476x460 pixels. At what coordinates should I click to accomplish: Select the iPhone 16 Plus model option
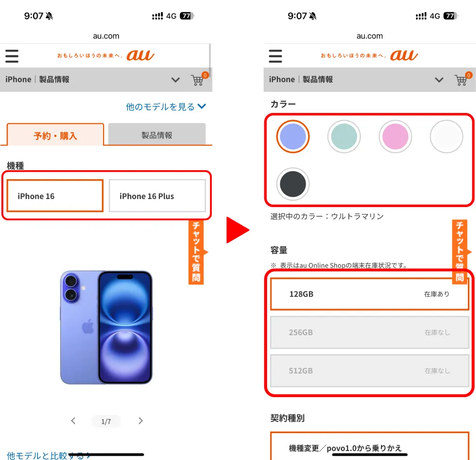click(x=157, y=196)
